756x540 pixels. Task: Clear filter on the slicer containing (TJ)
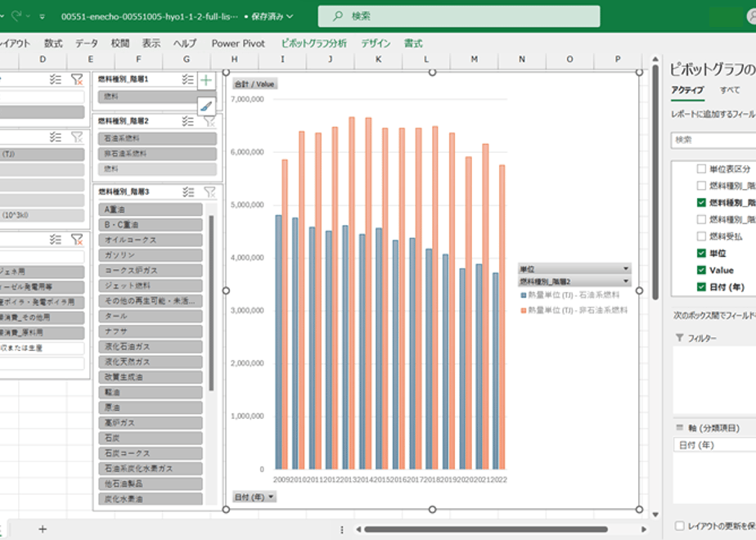tap(77, 137)
